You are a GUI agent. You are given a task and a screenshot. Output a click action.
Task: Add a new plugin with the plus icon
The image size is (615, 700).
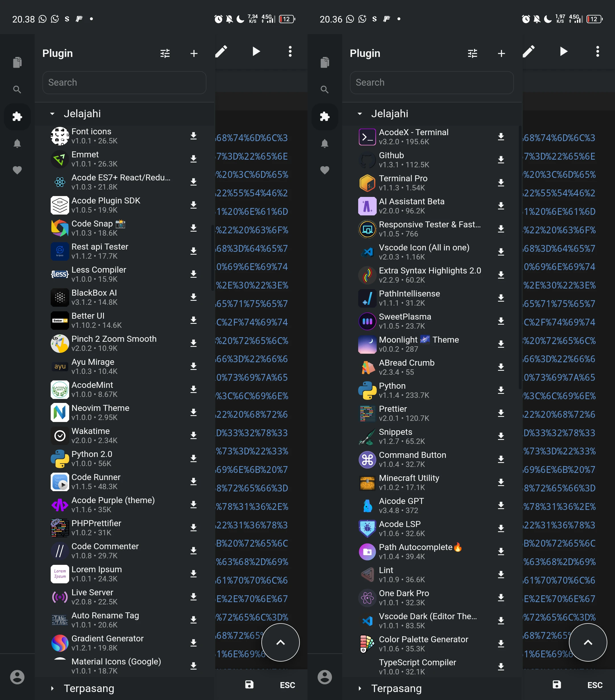pos(194,53)
